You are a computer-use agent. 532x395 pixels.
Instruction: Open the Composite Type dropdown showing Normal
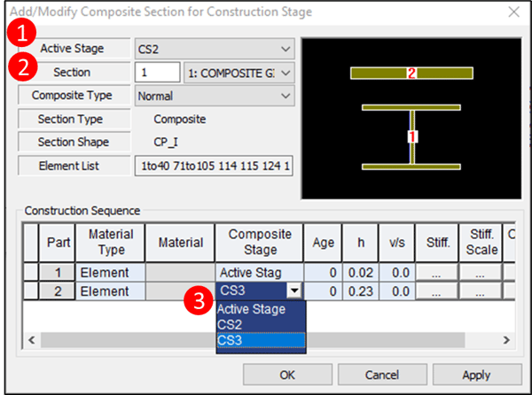tap(215, 96)
